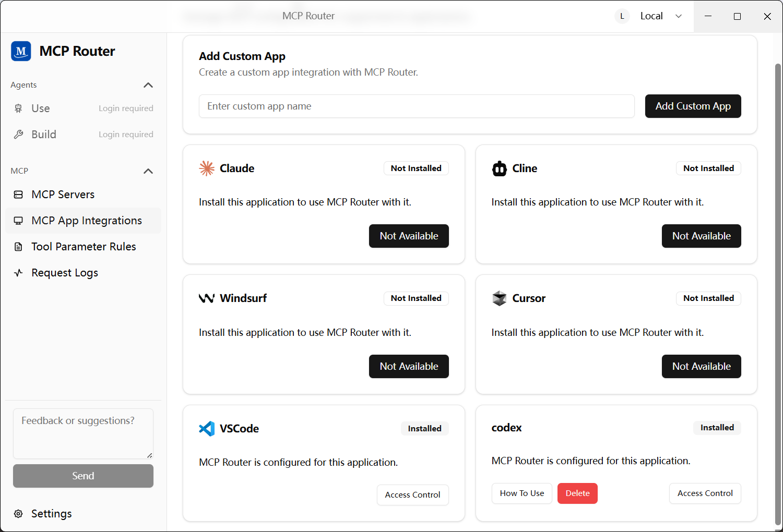Viewport: 783px width, 532px height.
Task: Delete the codex custom app
Action: point(577,493)
